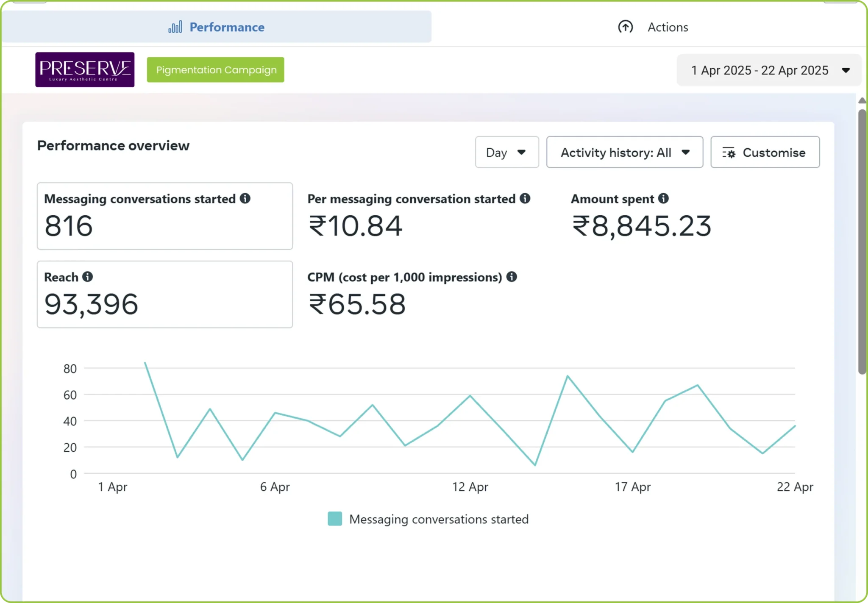Viewport: 868px width, 603px height.
Task: Toggle Messaging conversations started legend swatch
Action: coord(335,519)
